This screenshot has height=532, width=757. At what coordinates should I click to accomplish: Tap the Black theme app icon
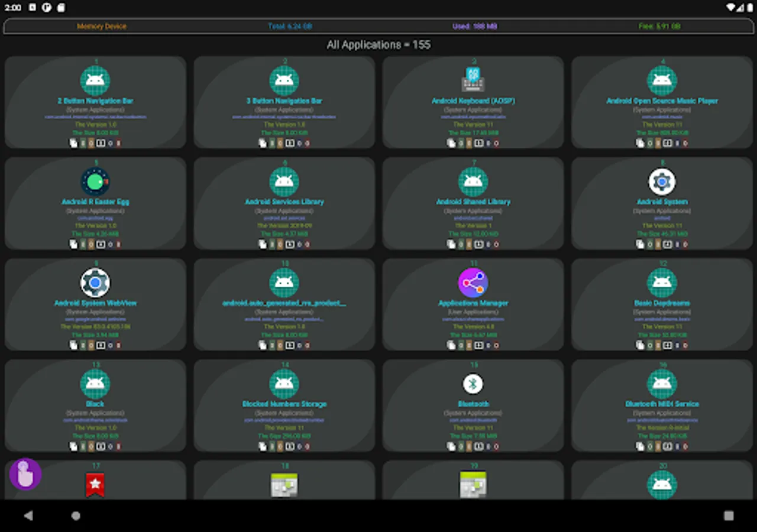(x=95, y=384)
